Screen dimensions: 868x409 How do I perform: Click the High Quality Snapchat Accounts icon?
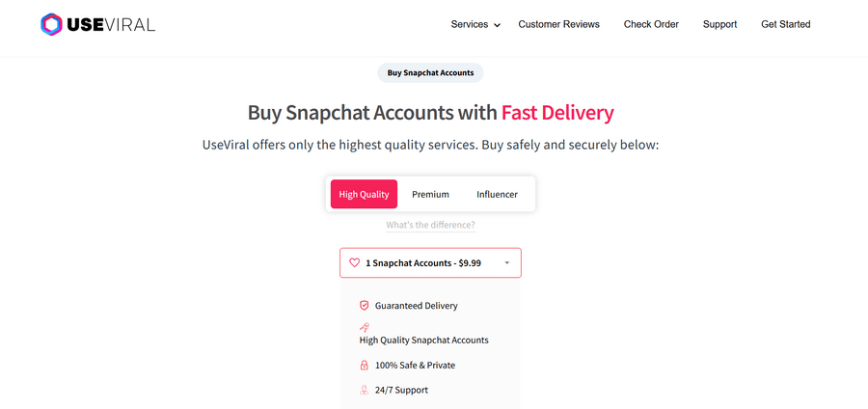click(364, 328)
